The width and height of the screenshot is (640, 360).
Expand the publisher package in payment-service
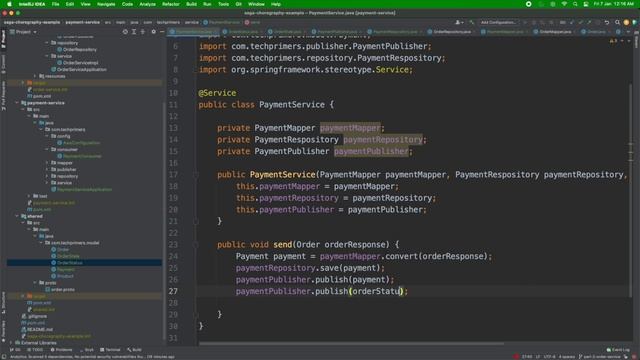[x=47, y=169]
